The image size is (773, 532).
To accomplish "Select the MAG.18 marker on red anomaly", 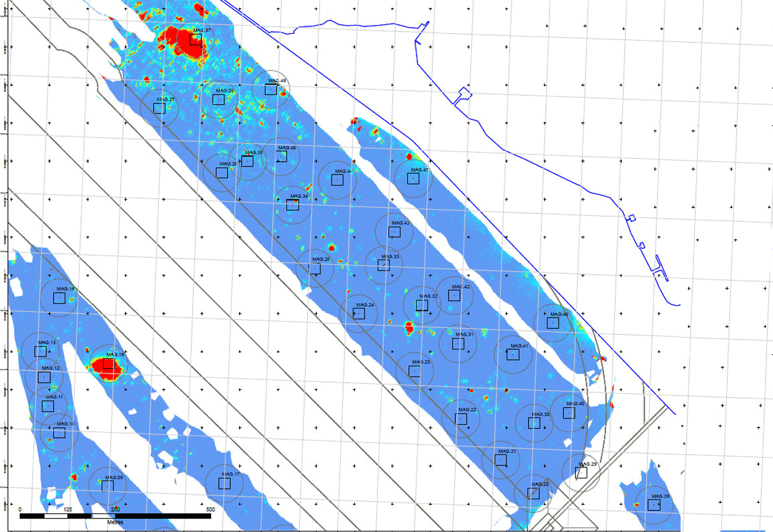I will pyautogui.click(x=109, y=363).
